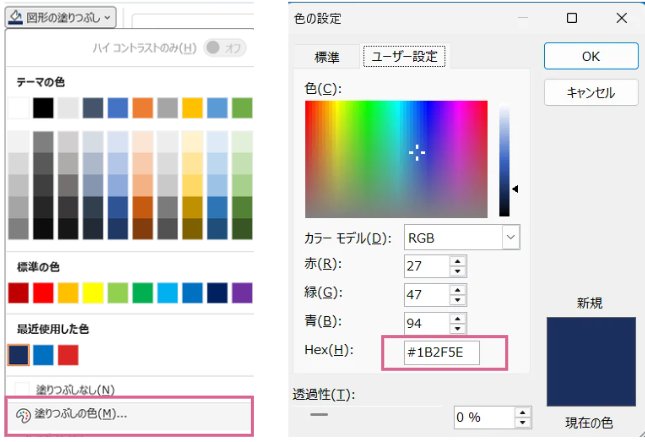Increase the 青(B) value with up arrow
Screen dimensions: 645x442
coord(458,319)
